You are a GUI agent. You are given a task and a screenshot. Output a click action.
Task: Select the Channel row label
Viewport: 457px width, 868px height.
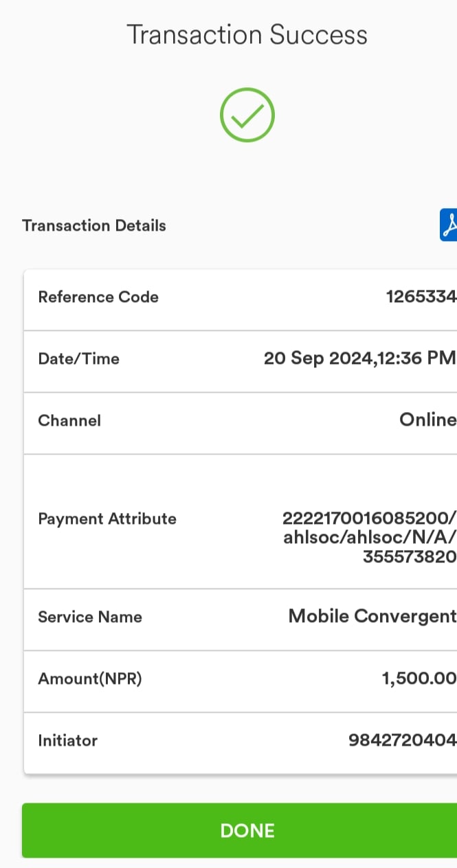tap(69, 420)
